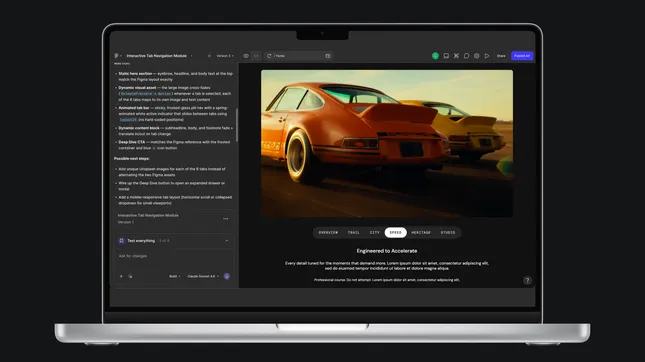This screenshot has height=362, width=645.
Task: Click the blue Publish button
Action: 522,56
